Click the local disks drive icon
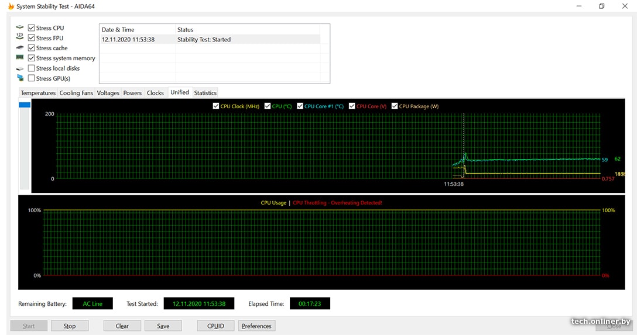Screen dimensions: 644x335 20,68
